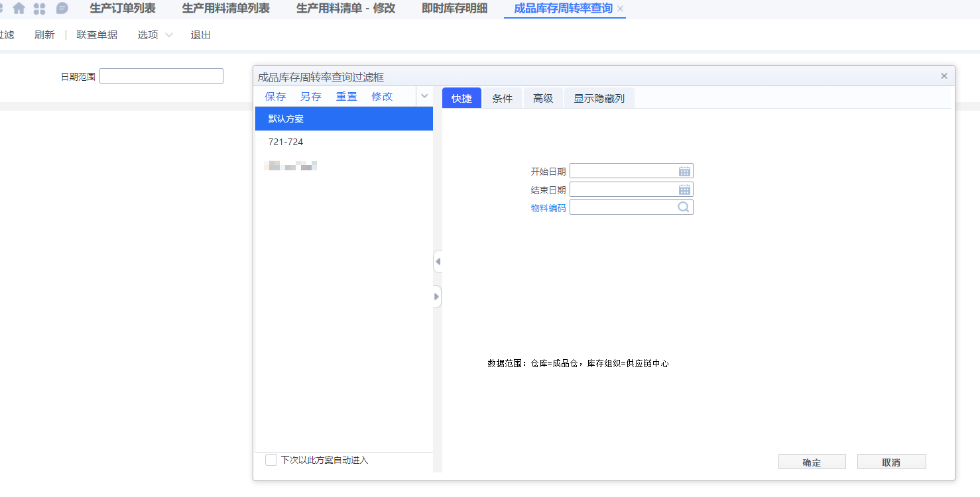Focus the 开始日期 input field
Viewport: 980px width, 497px height.
coord(631,171)
